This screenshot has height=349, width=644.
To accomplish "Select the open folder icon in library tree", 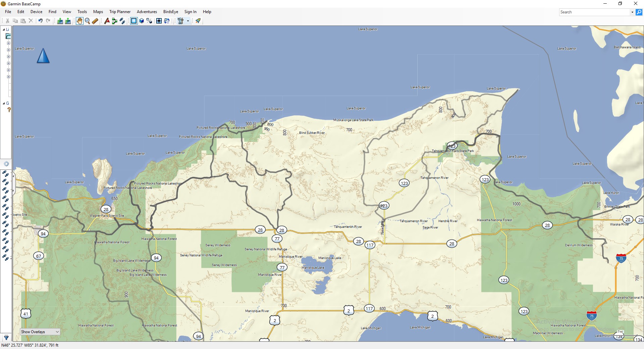I will pos(8,36).
